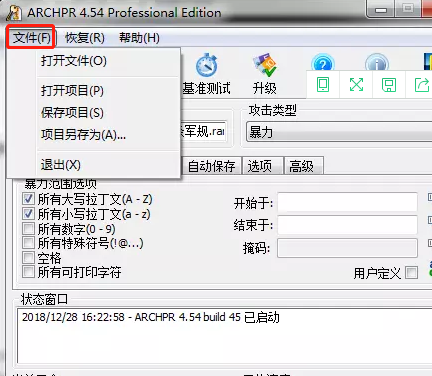Image resolution: width=432 pixels, height=376 pixels.
Task: Toggle the 用户定义 checkbox
Action: coord(411,273)
